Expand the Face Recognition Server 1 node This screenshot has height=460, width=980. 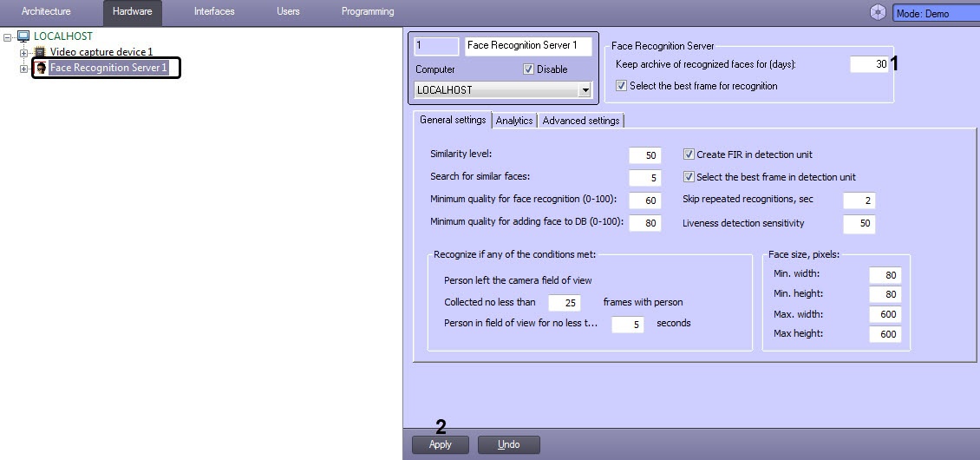pos(23,69)
